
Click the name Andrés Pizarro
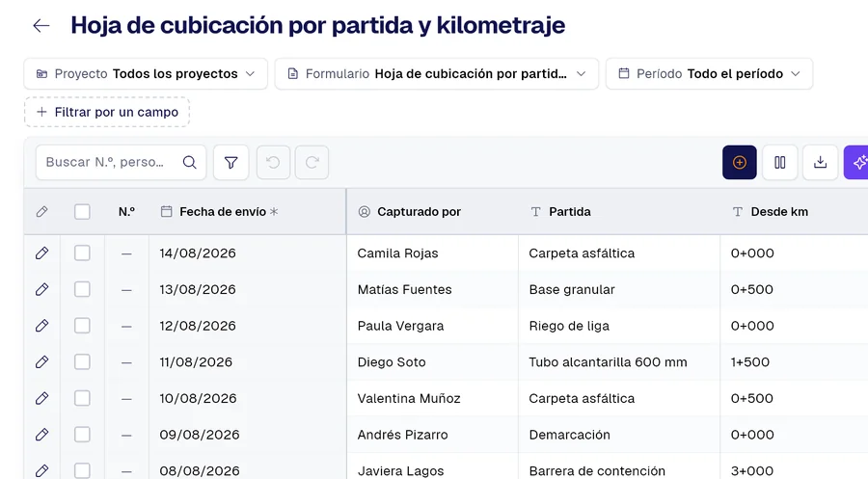click(402, 435)
